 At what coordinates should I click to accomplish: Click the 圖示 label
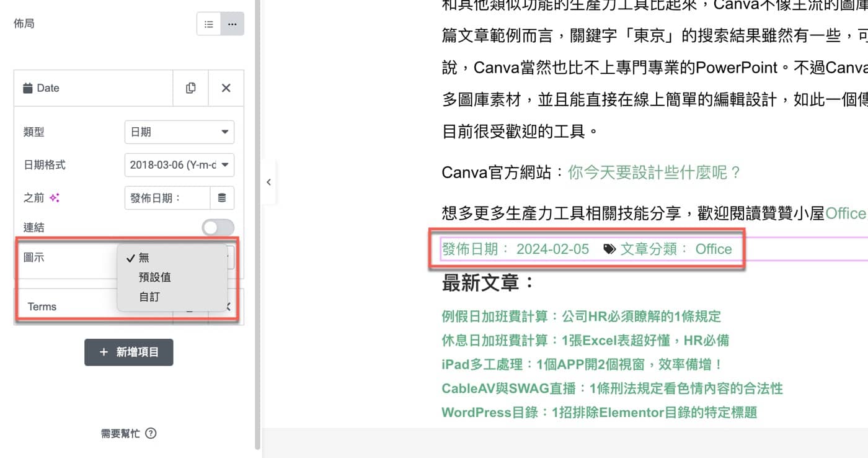(33, 258)
